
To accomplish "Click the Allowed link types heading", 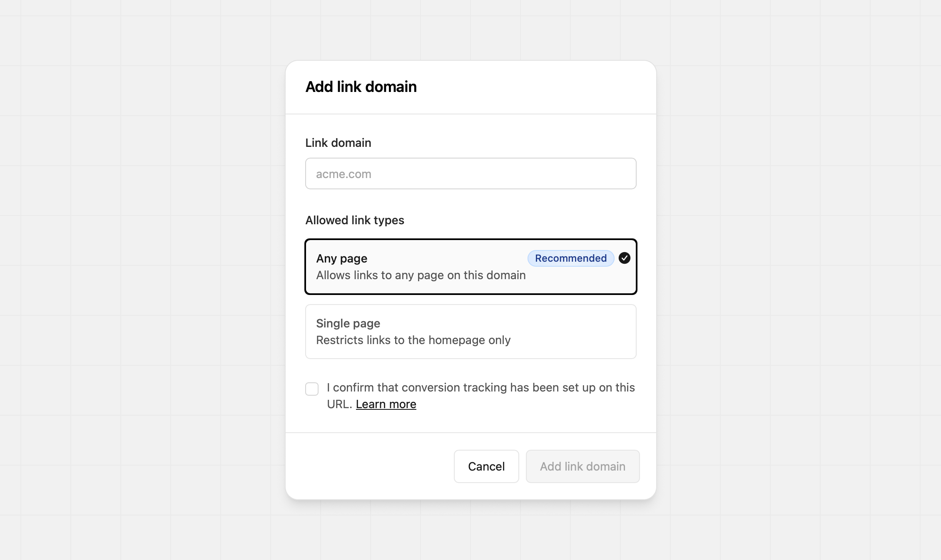I will (355, 220).
